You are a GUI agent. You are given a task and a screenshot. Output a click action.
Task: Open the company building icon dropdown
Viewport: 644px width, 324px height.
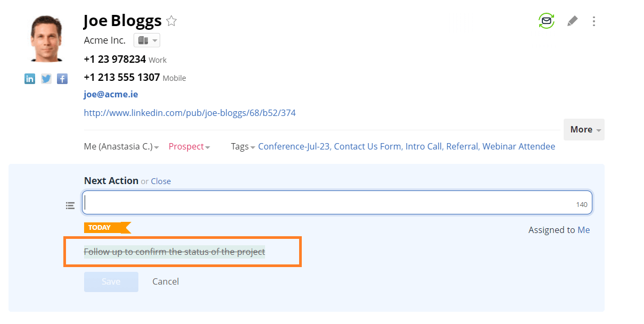click(x=147, y=40)
